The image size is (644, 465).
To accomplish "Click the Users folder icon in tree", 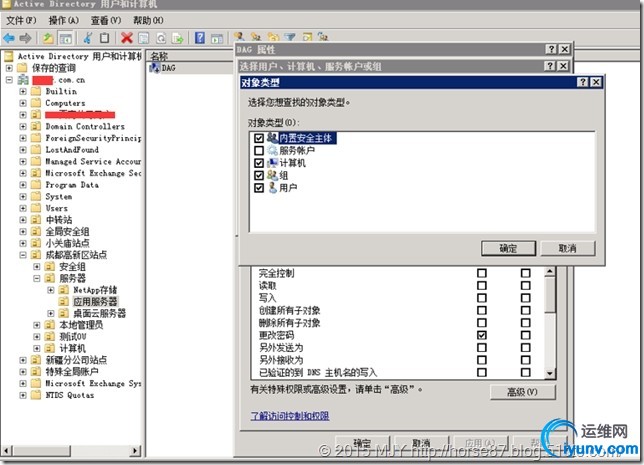I will point(36,208).
